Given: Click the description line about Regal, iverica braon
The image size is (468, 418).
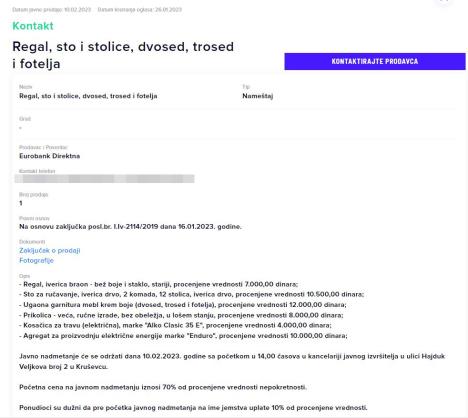Looking at the screenshot, I should tap(159, 284).
